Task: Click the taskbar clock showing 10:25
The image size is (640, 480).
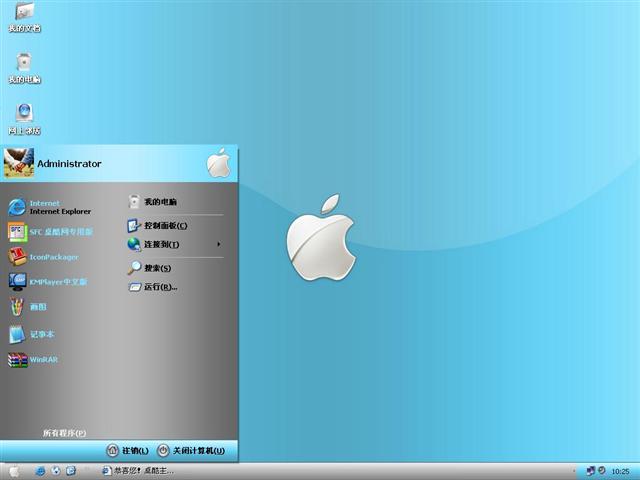Action: click(620, 471)
